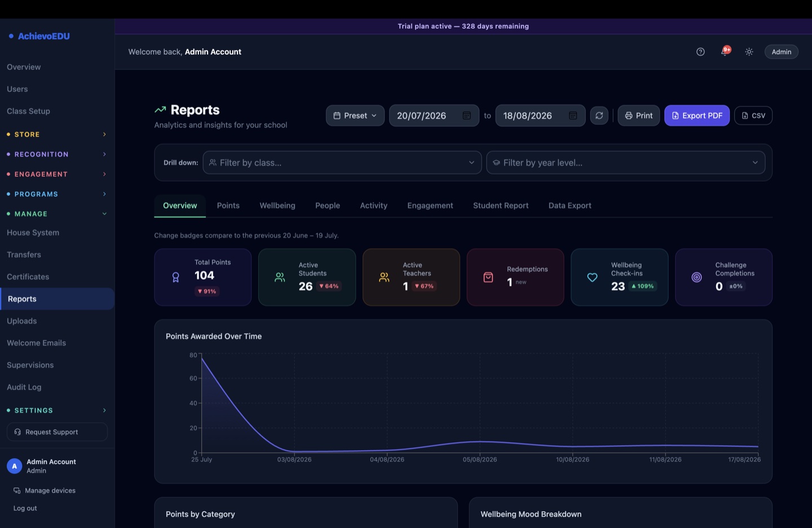Screen dimensions: 812x528
Task: Open Transfers in the sidebar
Action: pos(24,254)
